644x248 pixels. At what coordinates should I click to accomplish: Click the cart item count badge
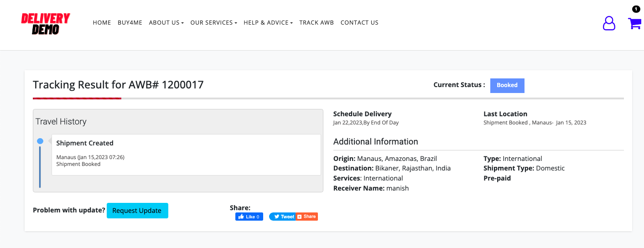[x=636, y=9]
